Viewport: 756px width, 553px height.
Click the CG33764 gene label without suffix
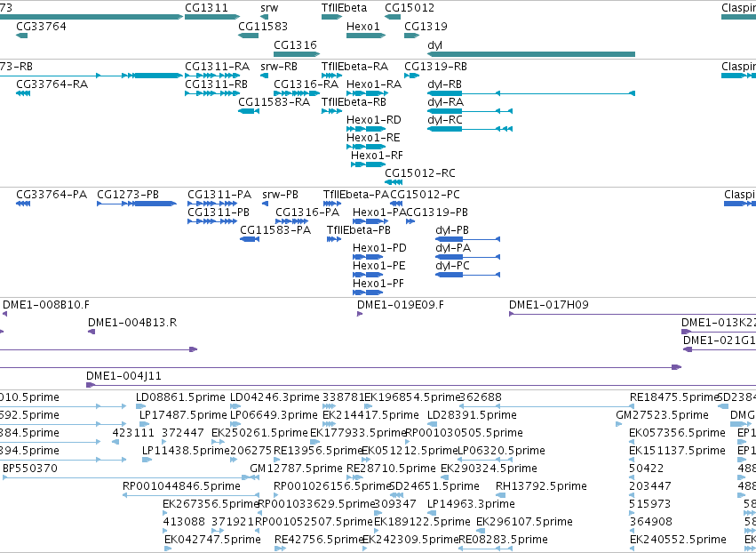41,26
